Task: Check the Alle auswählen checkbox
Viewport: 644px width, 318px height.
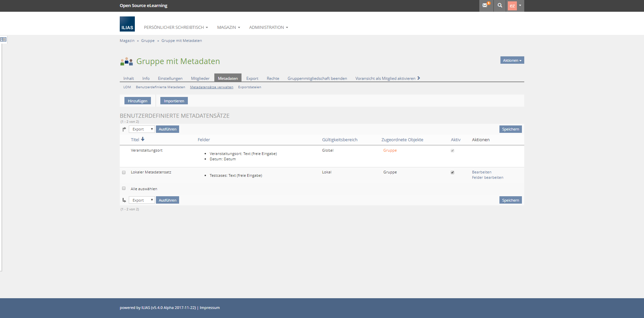Action: coord(124,189)
